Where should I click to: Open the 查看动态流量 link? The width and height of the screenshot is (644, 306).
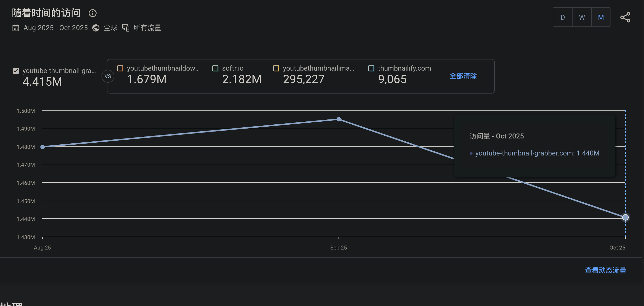[605, 270]
